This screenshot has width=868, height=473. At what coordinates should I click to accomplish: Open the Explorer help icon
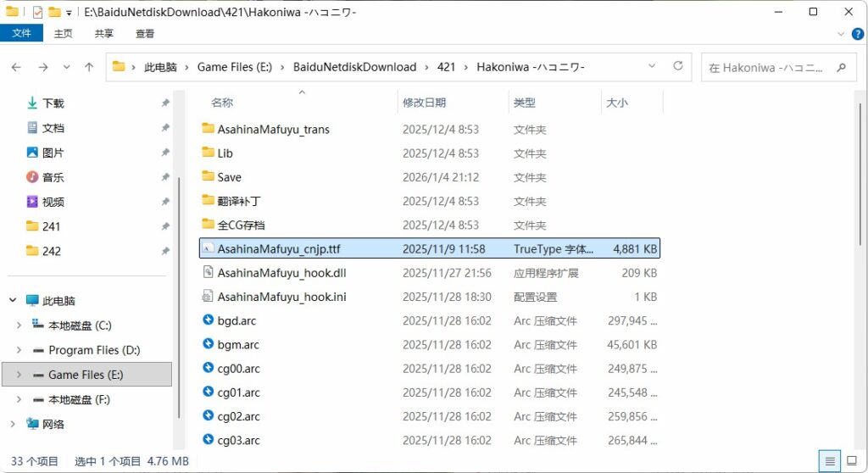click(x=858, y=34)
